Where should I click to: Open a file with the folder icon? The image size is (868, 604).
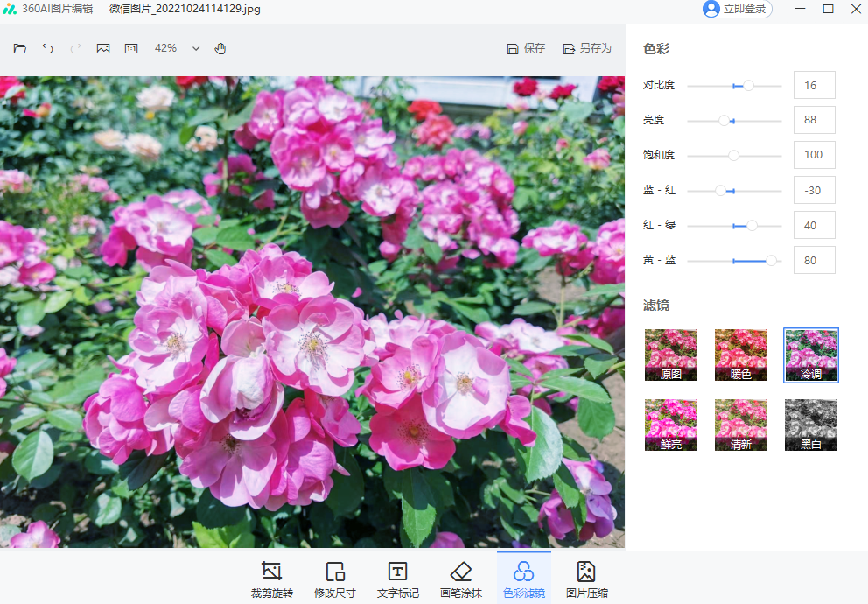pyautogui.click(x=20, y=48)
